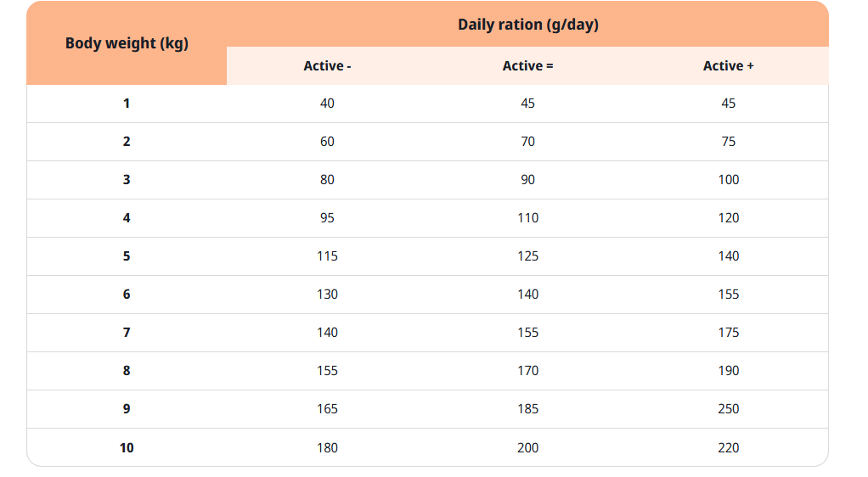
Task: Click the Body weight (kg) header
Action: (x=127, y=43)
